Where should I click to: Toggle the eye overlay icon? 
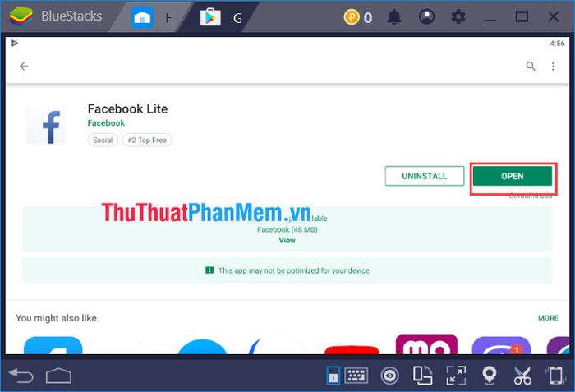coord(390,376)
